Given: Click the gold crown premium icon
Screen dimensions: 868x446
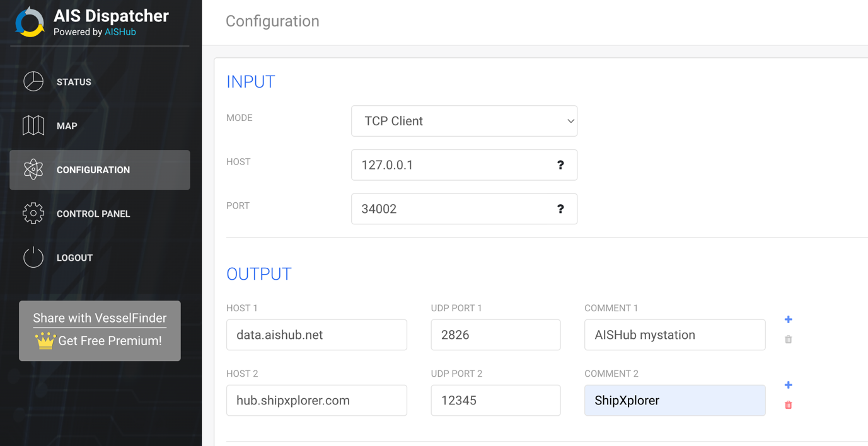Looking at the screenshot, I should click(45, 340).
